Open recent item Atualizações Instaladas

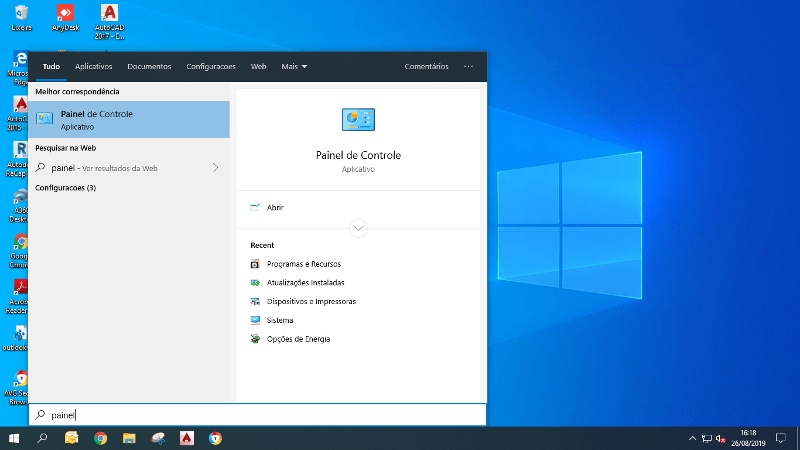[x=297, y=283]
